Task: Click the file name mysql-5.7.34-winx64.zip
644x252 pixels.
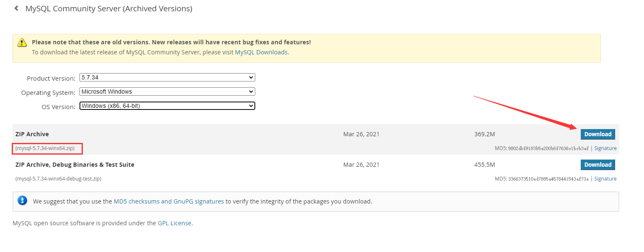Action: coord(45,148)
